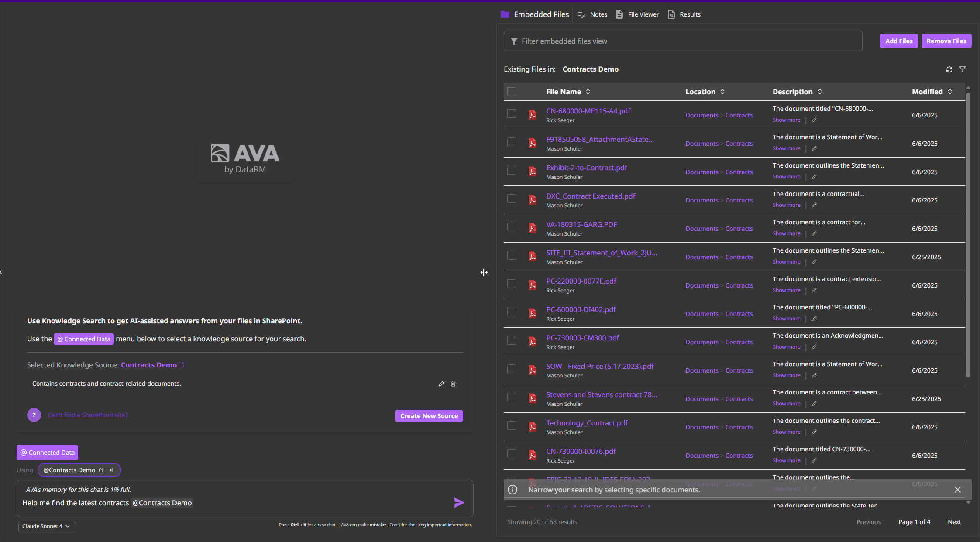Click the Create New Source button
Screen dimensions: 980x542
pos(428,415)
